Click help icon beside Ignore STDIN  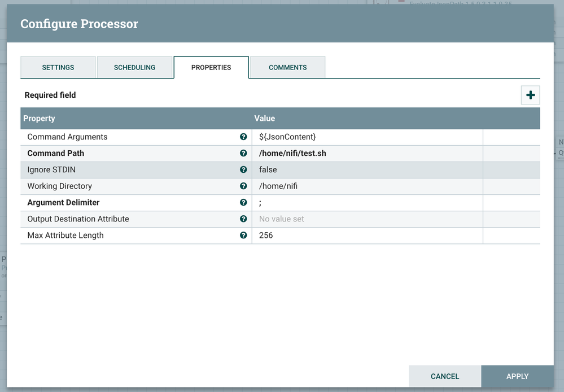(x=243, y=169)
